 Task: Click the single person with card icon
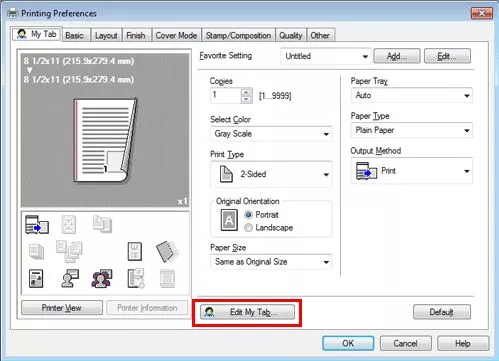click(70, 278)
